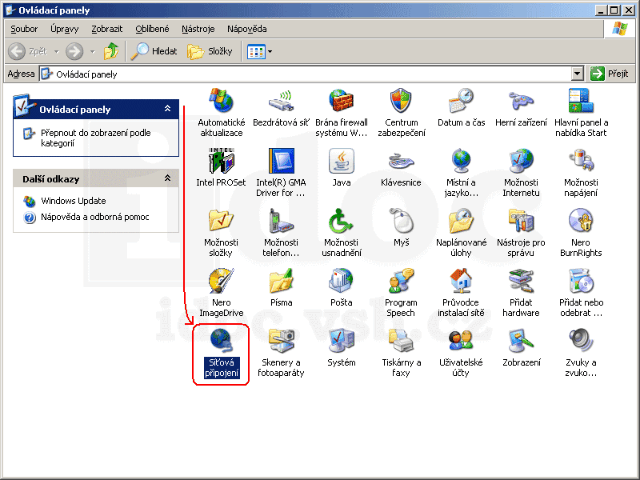Open Možnosti usnadnění wheelchair icon

point(341,221)
